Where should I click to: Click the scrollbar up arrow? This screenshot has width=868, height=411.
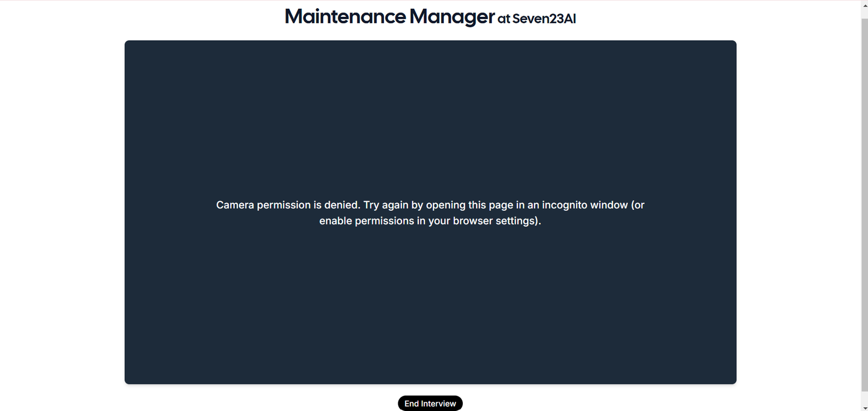864,5
